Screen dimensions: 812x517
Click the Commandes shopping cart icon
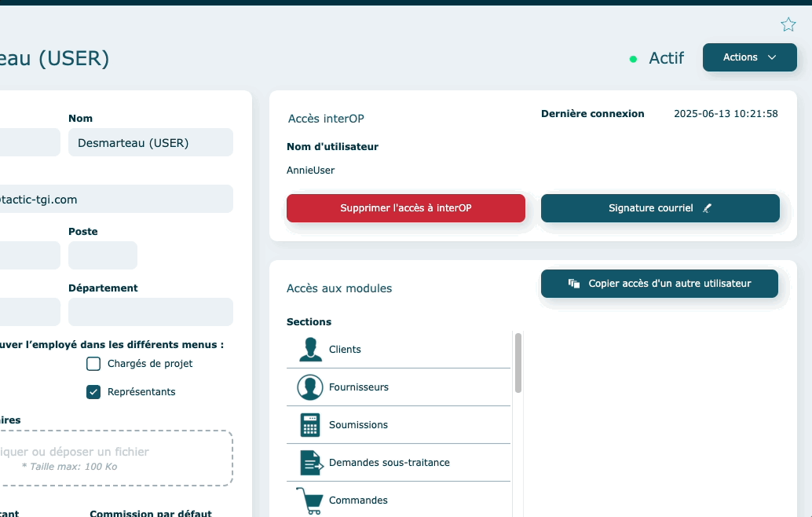309,500
